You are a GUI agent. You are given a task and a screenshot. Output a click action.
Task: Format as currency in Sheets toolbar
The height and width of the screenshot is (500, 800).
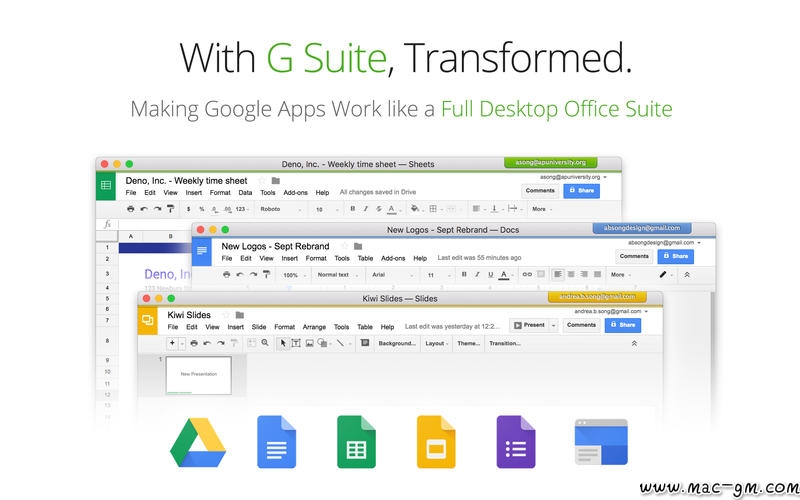coord(188,209)
